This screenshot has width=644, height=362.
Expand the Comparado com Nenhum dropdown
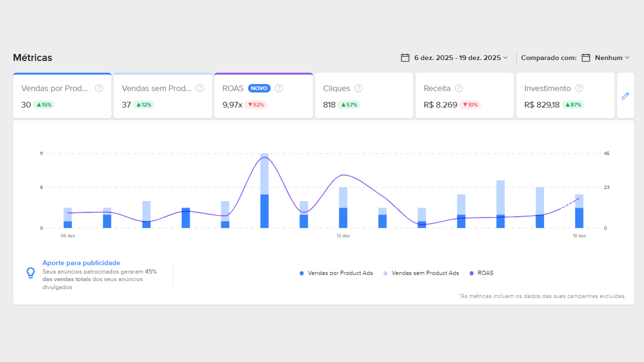(x=608, y=58)
